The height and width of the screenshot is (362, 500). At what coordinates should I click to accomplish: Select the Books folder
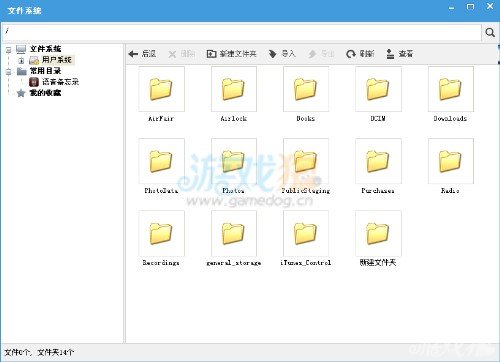click(306, 94)
